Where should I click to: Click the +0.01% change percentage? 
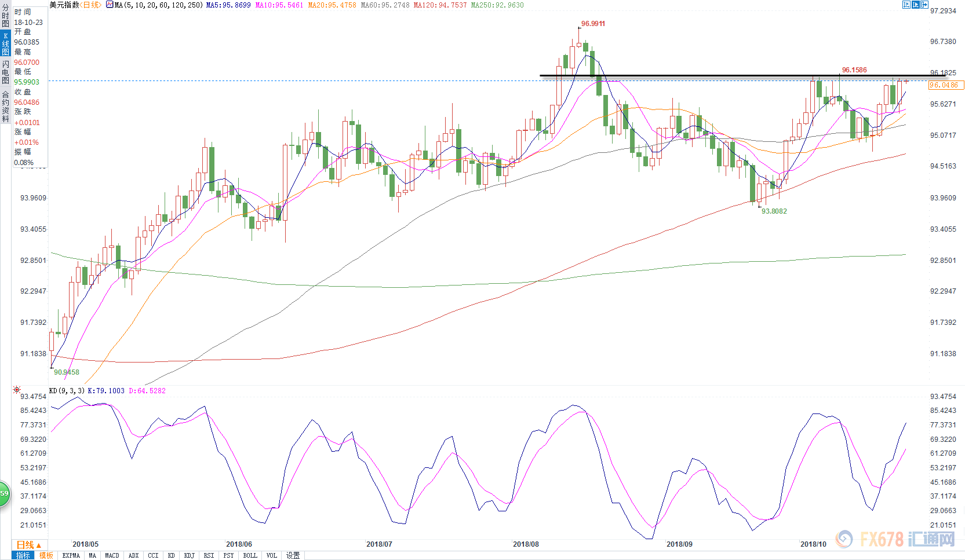[x=26, y=142]
